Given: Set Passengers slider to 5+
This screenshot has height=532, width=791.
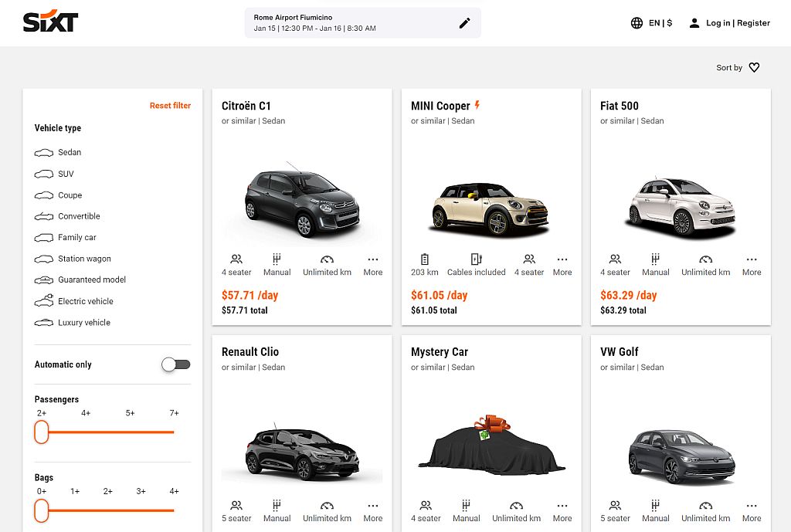Looking at the screenshot, I should click(x=130, y=432).
